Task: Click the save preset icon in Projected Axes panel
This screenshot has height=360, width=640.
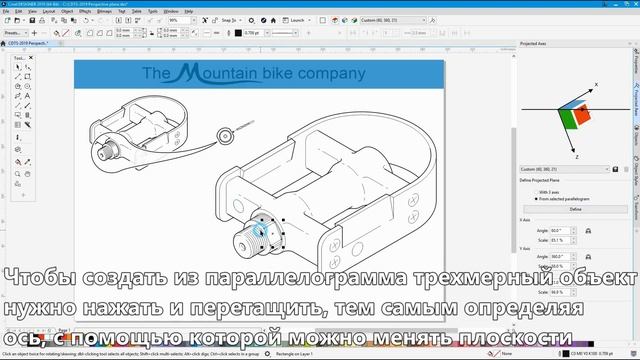Action: [x=615, y=169]
